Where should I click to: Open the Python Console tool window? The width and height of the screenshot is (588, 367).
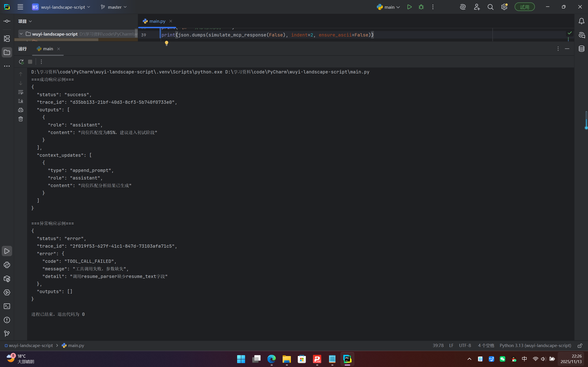(7, 265)
